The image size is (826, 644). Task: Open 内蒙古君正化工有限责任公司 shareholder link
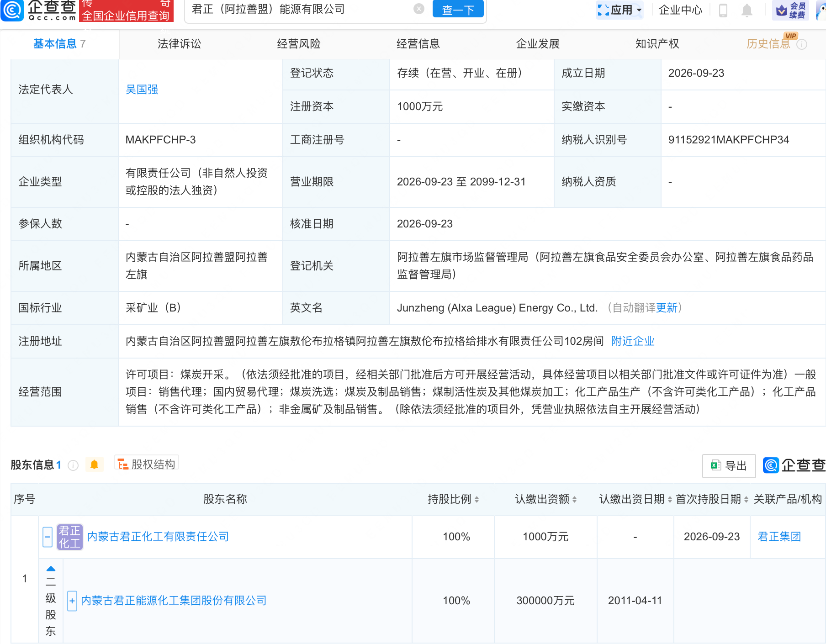point(158,537)
